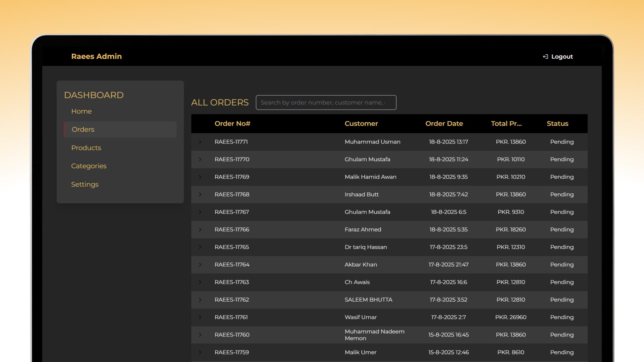Select Orders in the sidebar

point(83,129)
